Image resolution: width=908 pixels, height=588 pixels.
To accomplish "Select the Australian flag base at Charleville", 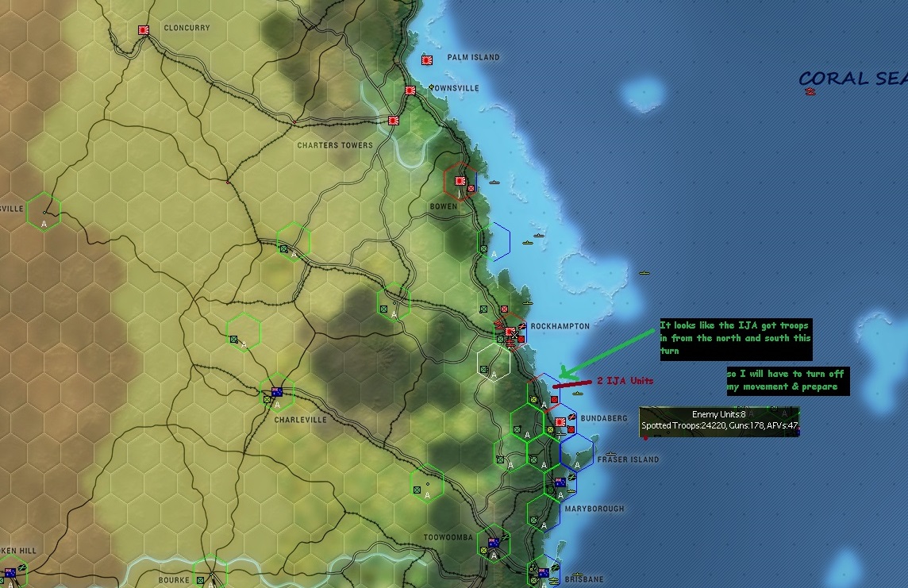I will (277, 392).
